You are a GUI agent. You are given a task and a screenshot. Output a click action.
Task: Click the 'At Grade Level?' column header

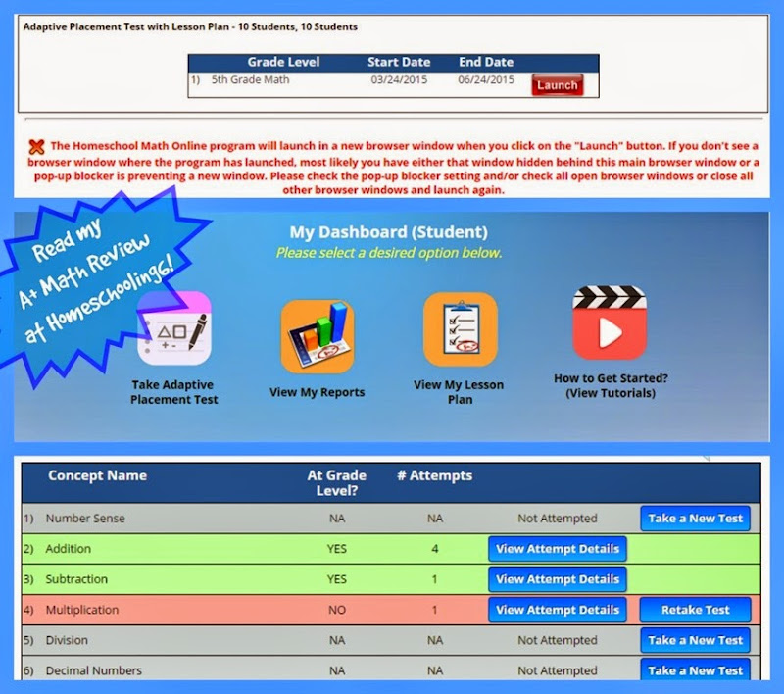(337, 483)
